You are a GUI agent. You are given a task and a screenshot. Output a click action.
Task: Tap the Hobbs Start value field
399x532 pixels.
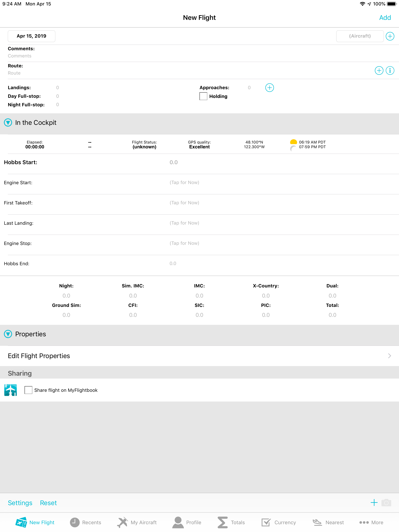174,162
